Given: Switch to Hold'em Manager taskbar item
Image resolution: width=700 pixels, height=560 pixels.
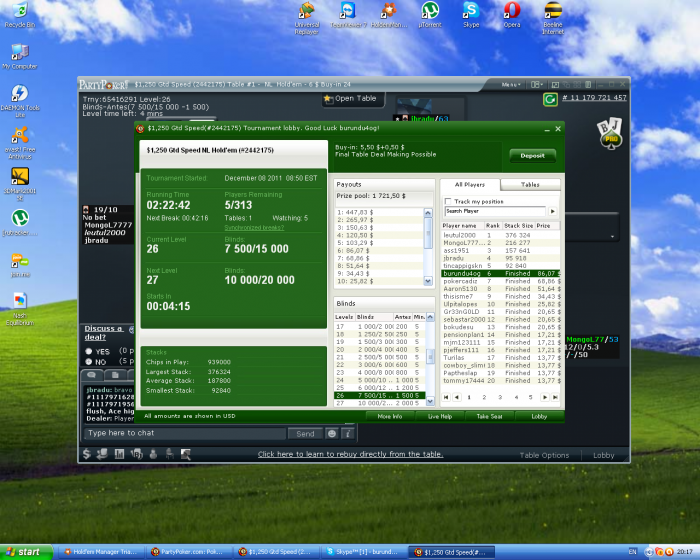Looking at the screenshot, I should click(102, 552).
